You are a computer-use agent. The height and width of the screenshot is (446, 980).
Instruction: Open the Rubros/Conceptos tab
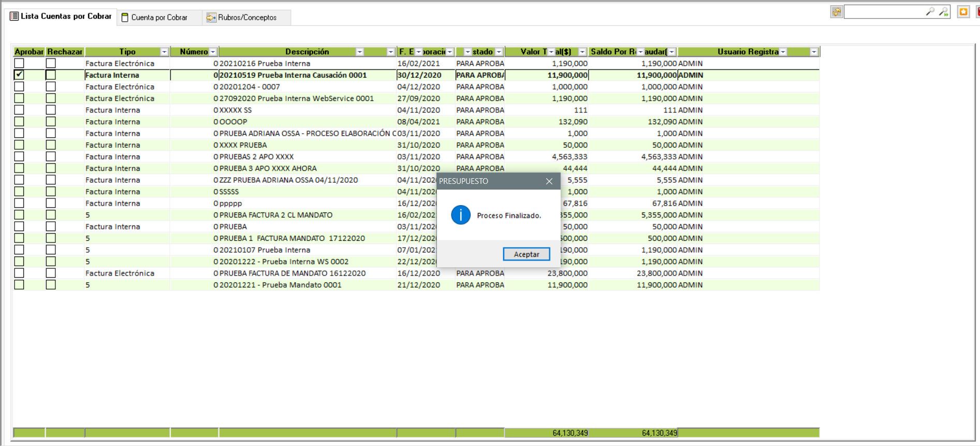247,18
